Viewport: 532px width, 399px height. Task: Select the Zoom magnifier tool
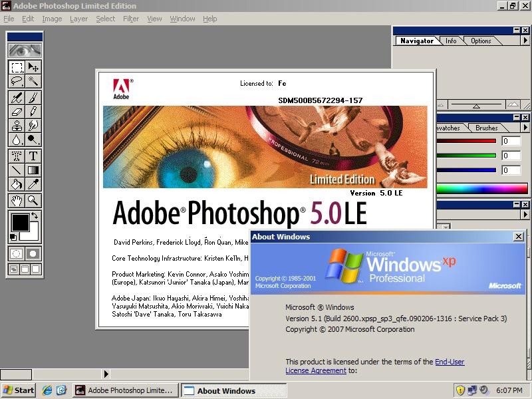click(33, 201)
